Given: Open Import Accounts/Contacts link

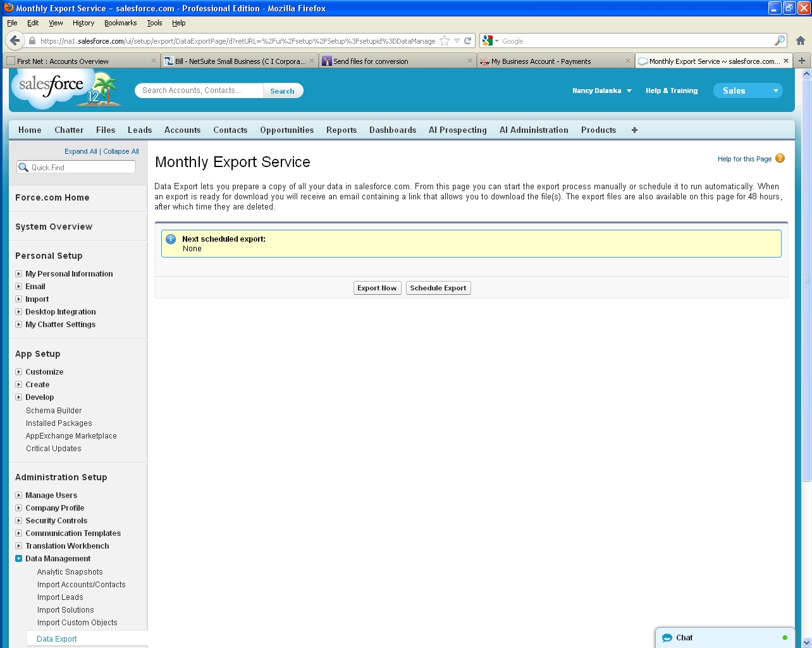Looking at the screenshot, I should click(81, 585).
